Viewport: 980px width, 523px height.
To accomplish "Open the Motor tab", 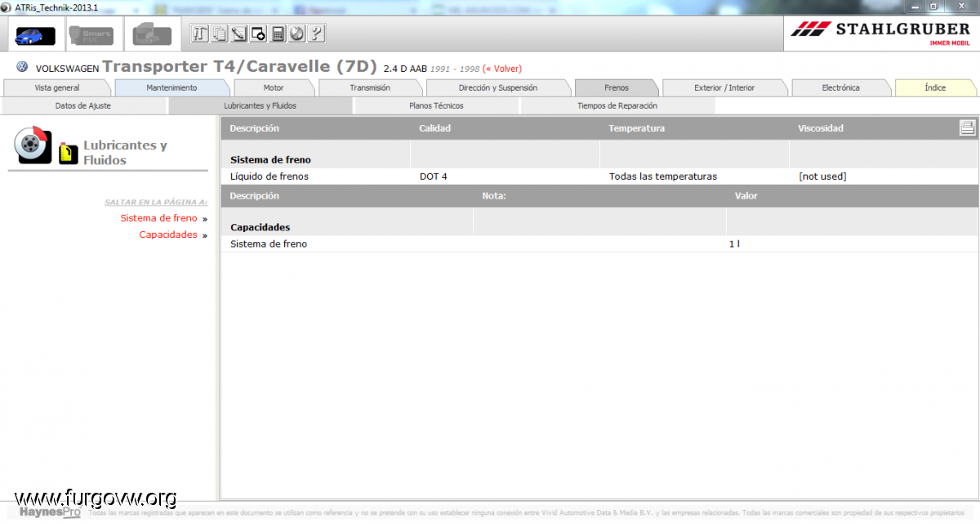I will (274, 87).
